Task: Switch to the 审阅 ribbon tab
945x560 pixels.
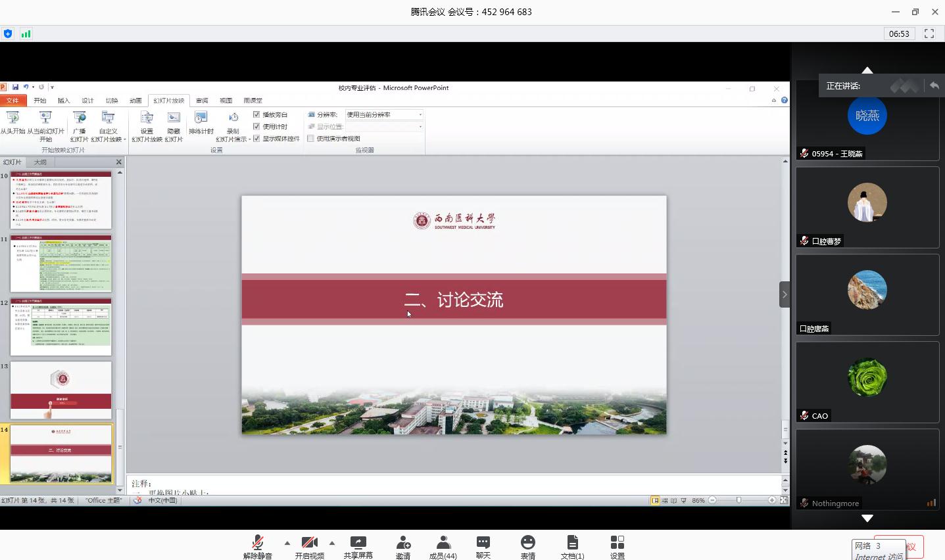Action: coord(202,101)
